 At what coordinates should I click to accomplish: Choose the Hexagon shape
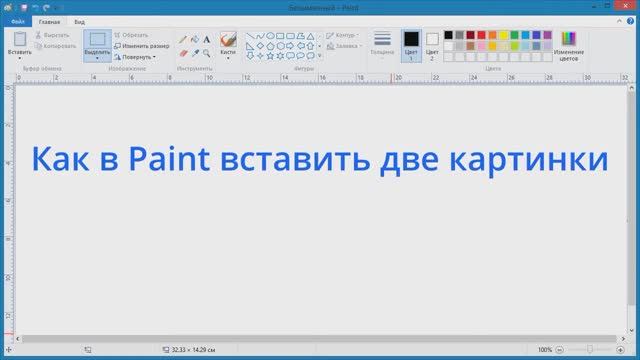pos(280,46)
